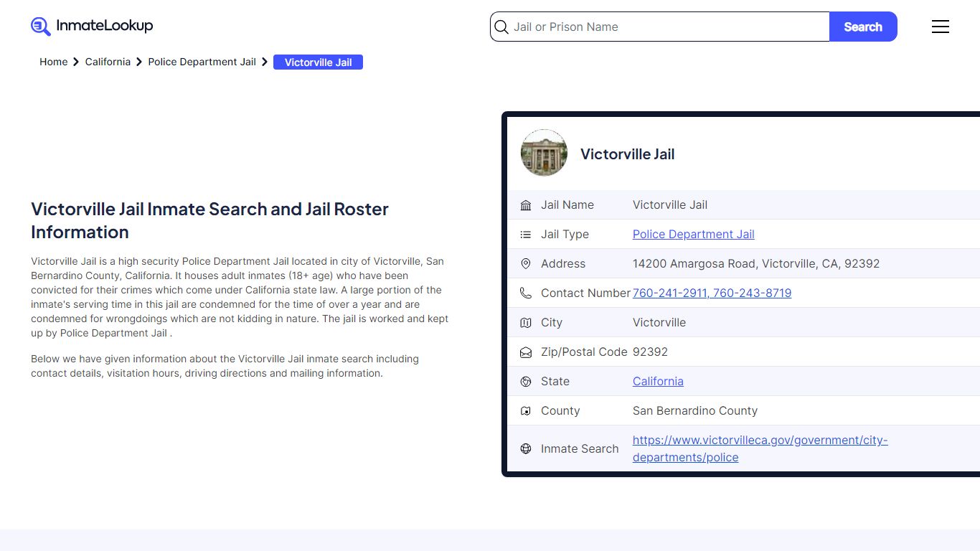Open California breadcrumb link

pos(108,62)
